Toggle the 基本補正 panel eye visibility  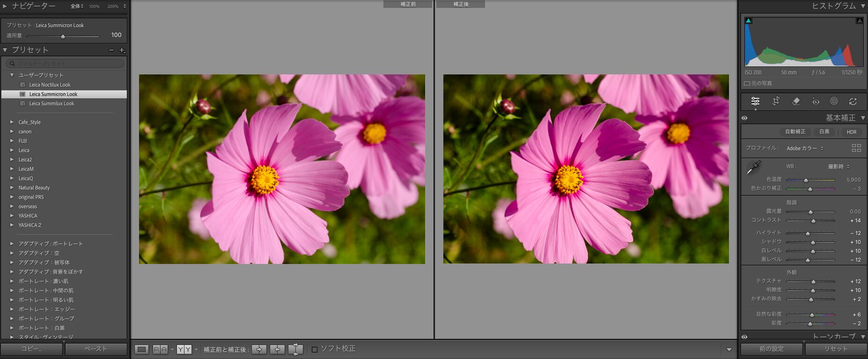click(744, 118)
